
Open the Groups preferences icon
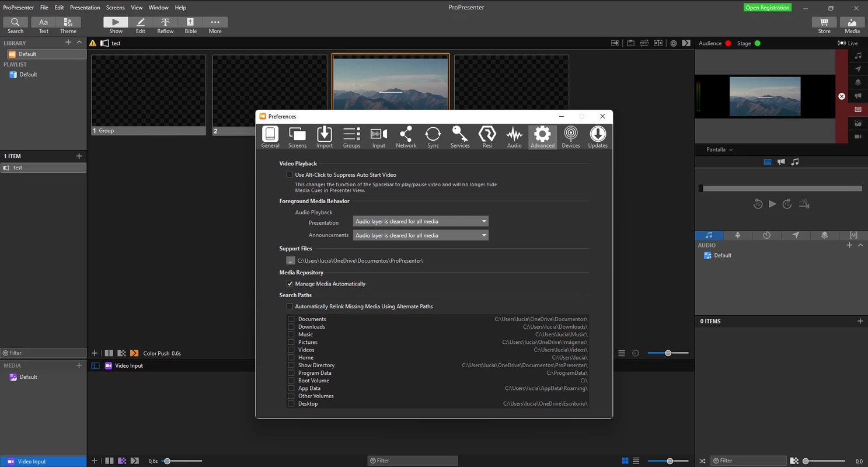tap(351, 137)
